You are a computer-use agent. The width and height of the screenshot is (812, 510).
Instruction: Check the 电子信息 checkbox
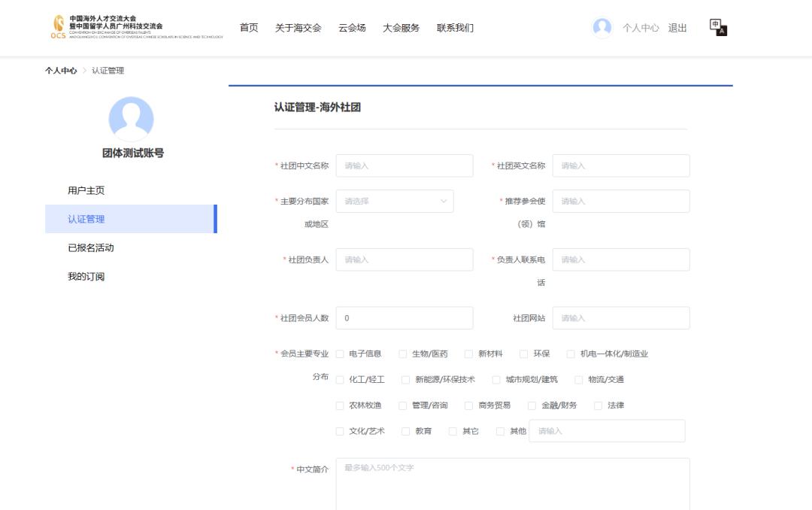[341, 354]
